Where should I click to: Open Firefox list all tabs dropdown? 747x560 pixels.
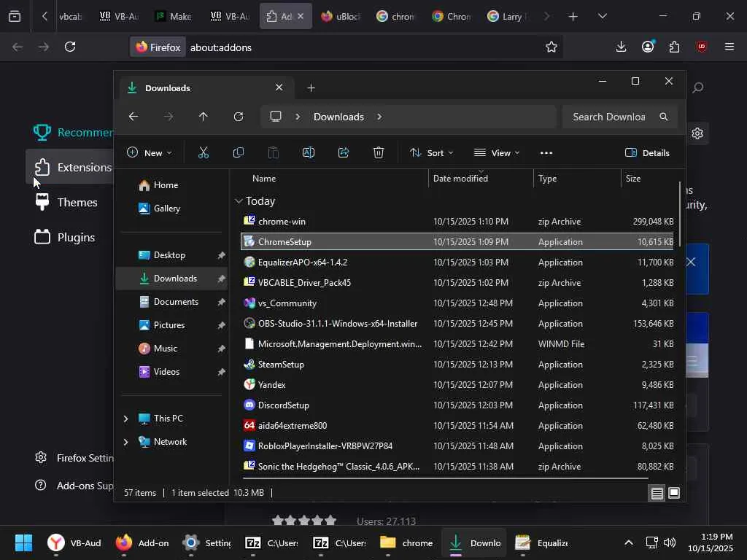pyautogui.click(x=602, y=16)
